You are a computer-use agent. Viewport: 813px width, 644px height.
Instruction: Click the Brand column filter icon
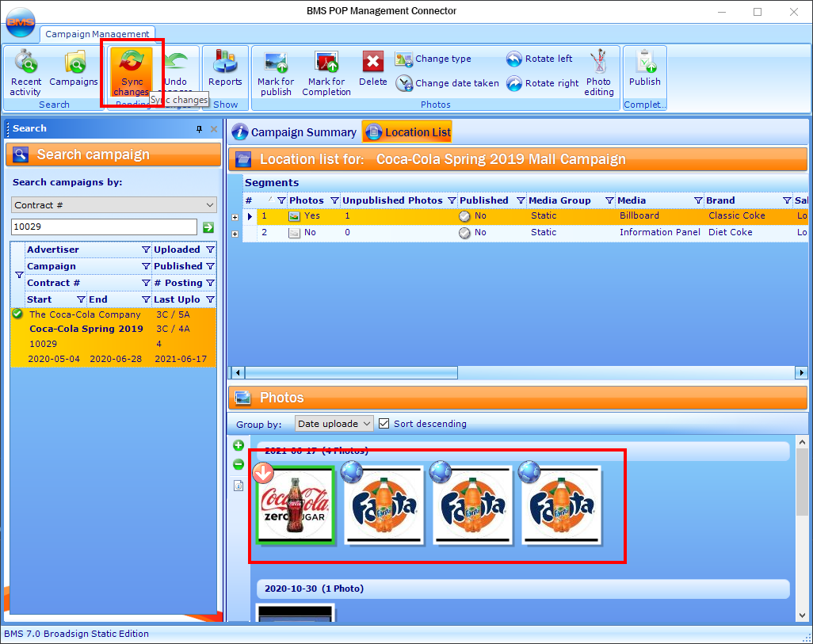point(787,200)
